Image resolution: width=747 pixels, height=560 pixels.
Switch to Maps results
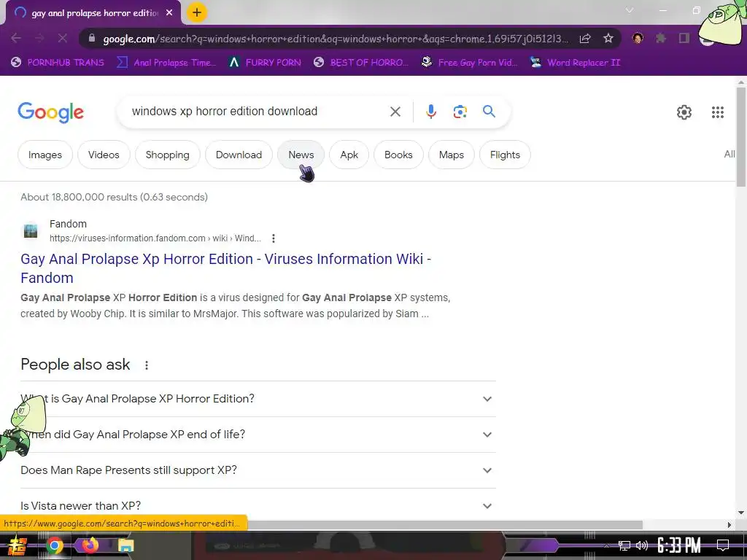(x=451, y=155)
